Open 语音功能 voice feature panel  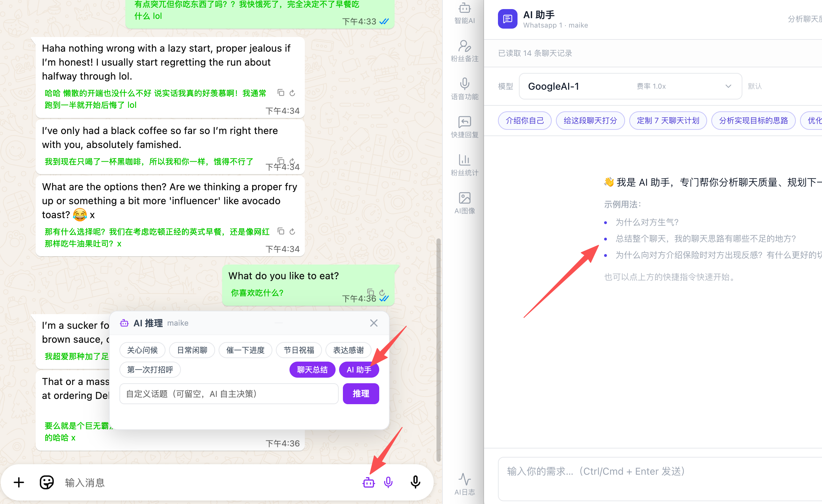point(464,89)
